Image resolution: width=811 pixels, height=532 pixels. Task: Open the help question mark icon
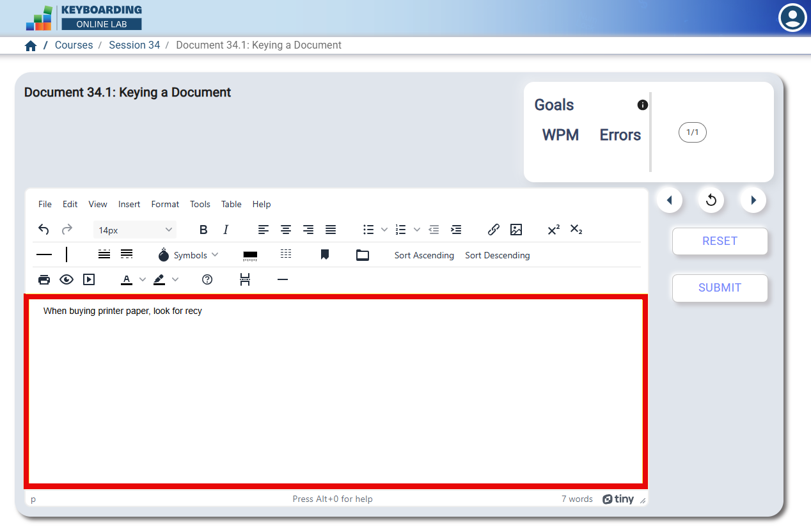coord(207,279)
